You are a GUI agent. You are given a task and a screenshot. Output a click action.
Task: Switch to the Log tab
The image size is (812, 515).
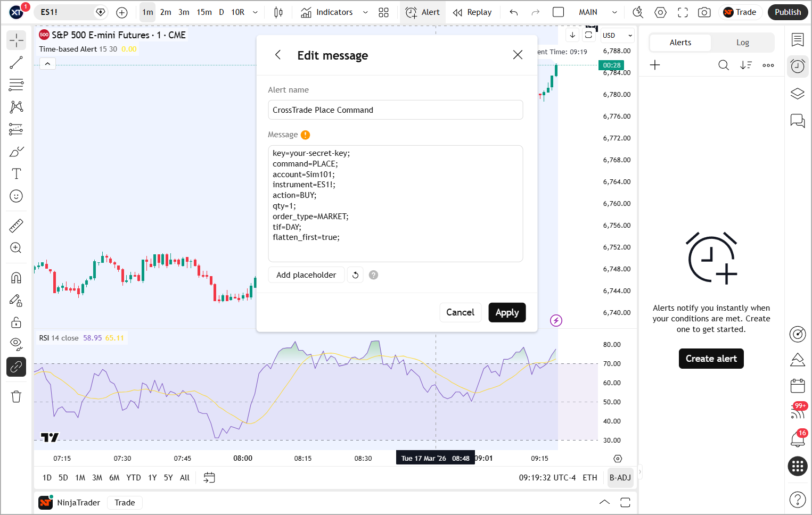tap(742, 43)
